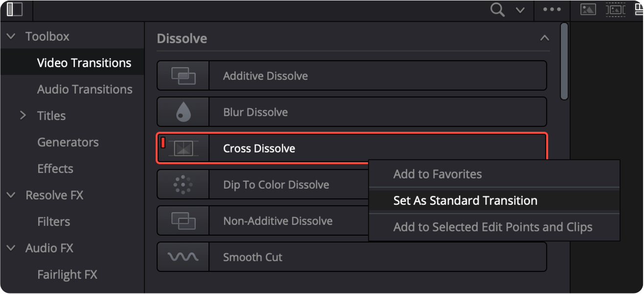Collapse the Toolbox tree section
Image resolution: width=644 pixels, height=294 pixels.
tap(11, 36)
